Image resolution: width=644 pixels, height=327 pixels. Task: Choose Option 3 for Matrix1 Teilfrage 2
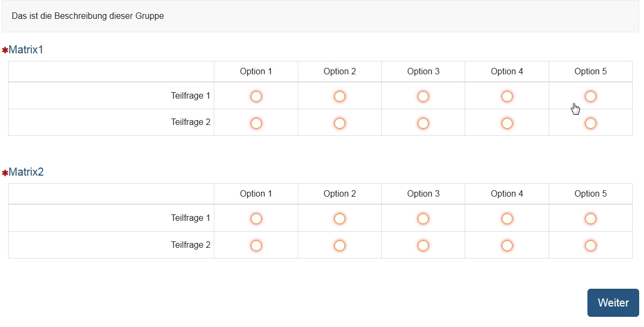point(423,123)
